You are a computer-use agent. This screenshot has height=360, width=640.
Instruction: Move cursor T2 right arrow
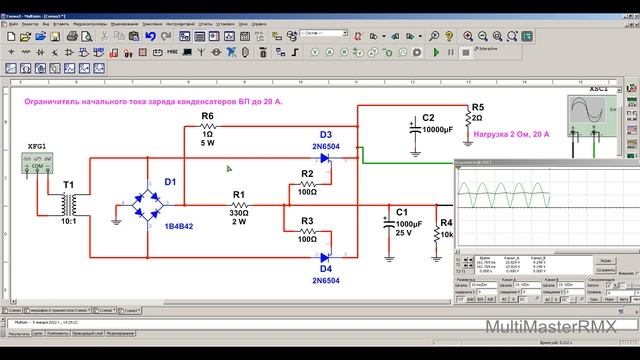tap(471, 265)
